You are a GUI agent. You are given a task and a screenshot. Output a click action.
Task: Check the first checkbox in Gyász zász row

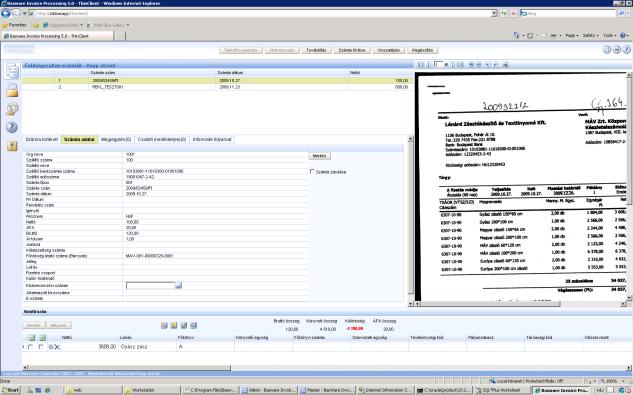tap(30, 347)
